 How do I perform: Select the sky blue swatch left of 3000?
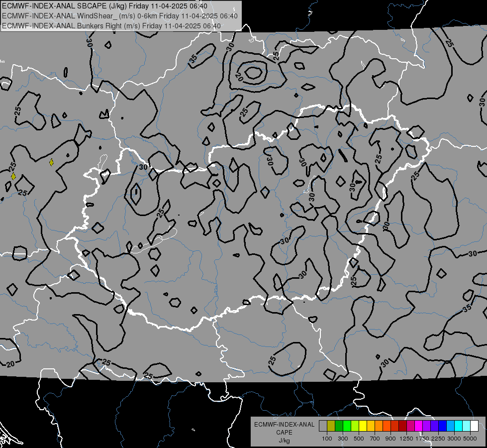(x=450, y=426)
